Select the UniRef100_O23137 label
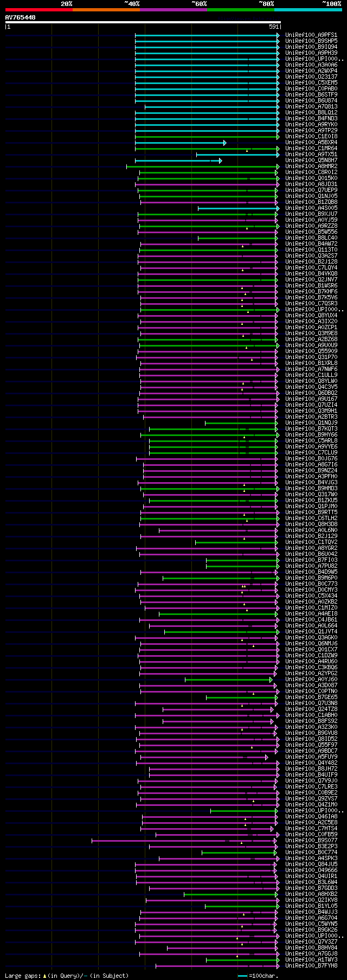 [311, 76]
